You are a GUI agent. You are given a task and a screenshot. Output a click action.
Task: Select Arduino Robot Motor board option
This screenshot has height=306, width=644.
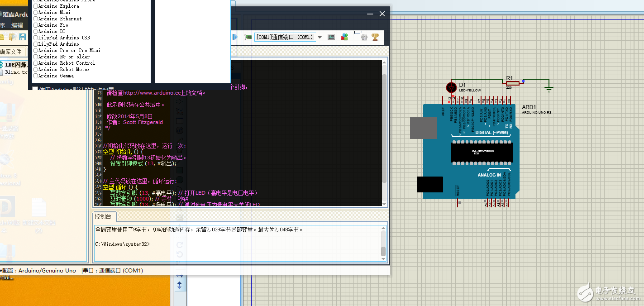pyautogui.click(x=62, y=70)
